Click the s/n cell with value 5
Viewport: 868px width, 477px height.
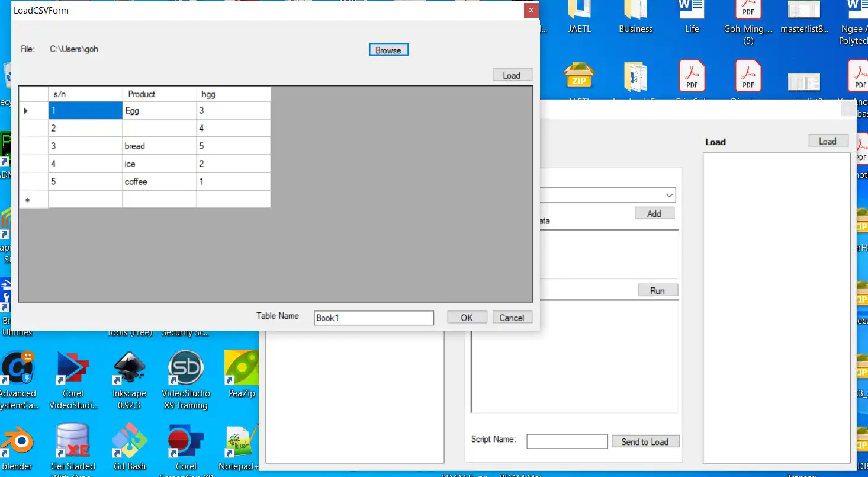pyautogui.click(x=85, y=181)
